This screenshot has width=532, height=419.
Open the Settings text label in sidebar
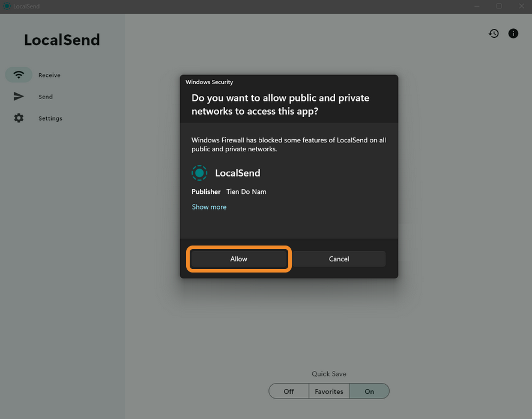[50, 119]
